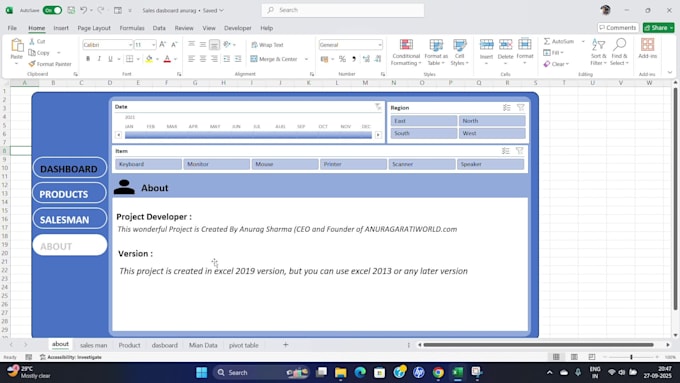Expand the Merge & Center dropdown arrow
The height and width of the screenshot is (383, 680).
click(x=306, y=59)
